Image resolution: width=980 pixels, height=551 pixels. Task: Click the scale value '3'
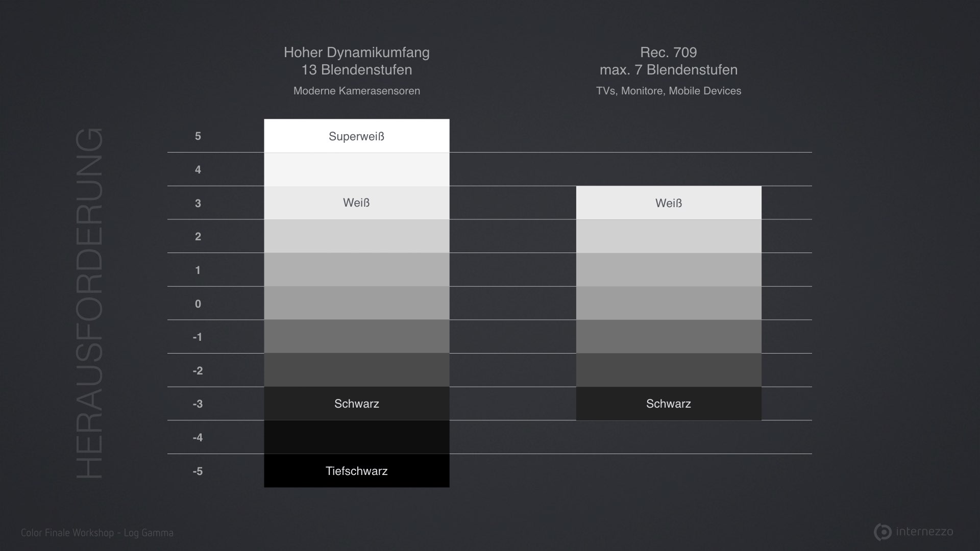coord(198,203)
